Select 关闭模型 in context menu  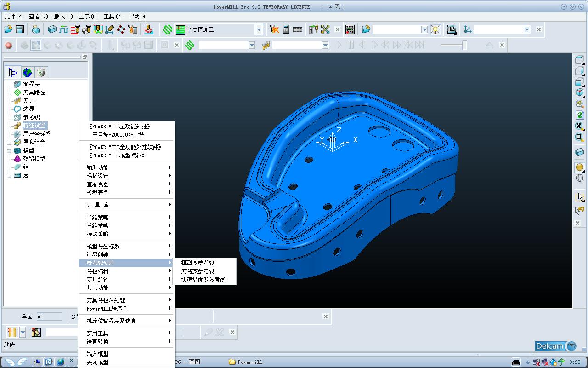[x=127, y=362]
